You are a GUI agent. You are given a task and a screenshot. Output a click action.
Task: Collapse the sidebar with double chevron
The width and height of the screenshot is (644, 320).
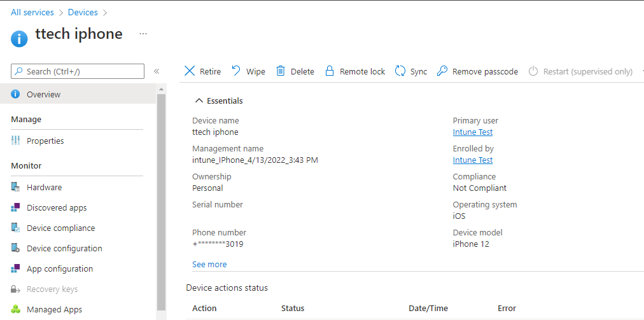coord(157,71)
